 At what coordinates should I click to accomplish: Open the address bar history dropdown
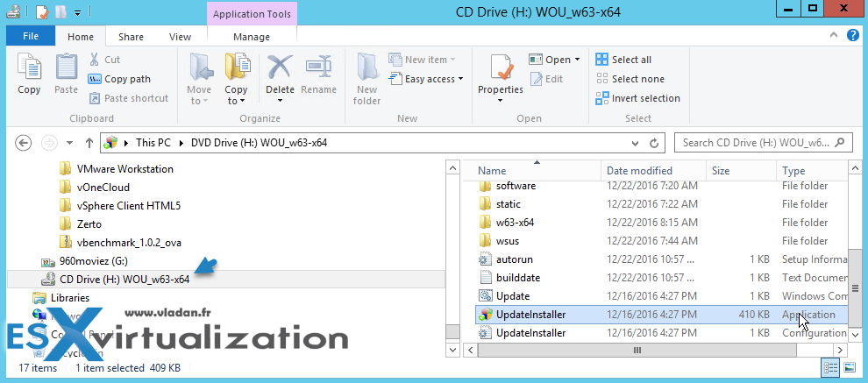pyautogui.click(x=636, y=143)
